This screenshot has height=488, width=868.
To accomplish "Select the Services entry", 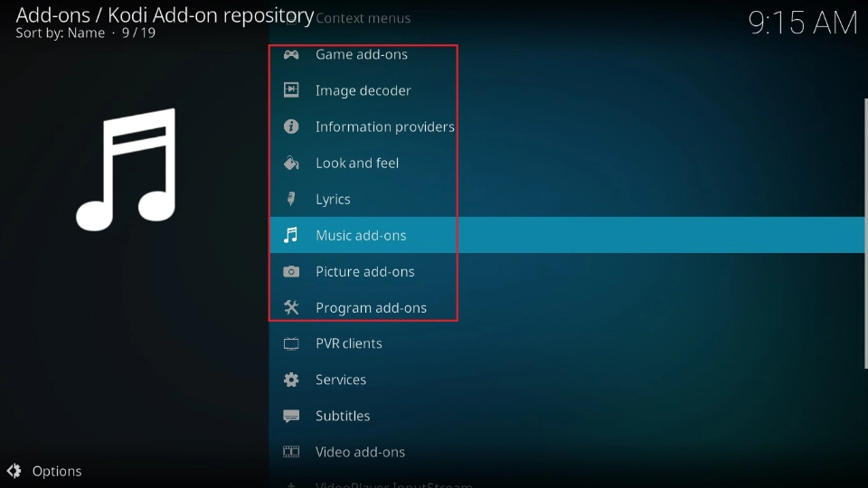I will tap(567, 380).
